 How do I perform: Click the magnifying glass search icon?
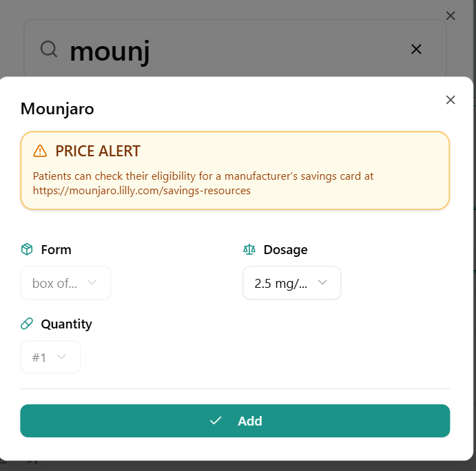(x=48, y=49)
